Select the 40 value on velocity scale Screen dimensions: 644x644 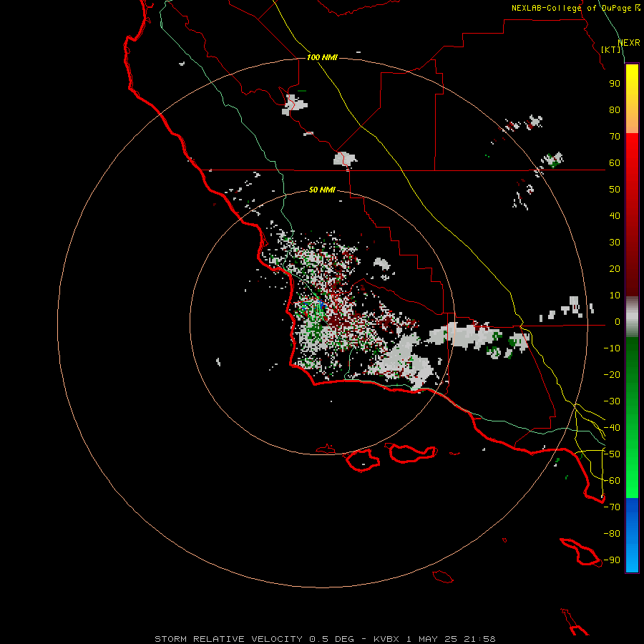(x=615, y=216)
